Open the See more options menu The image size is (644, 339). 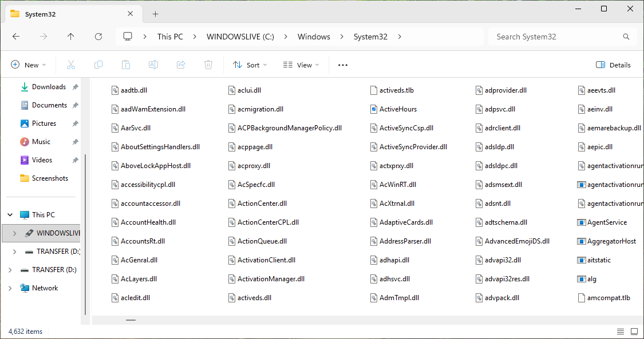tap(343, 65)
